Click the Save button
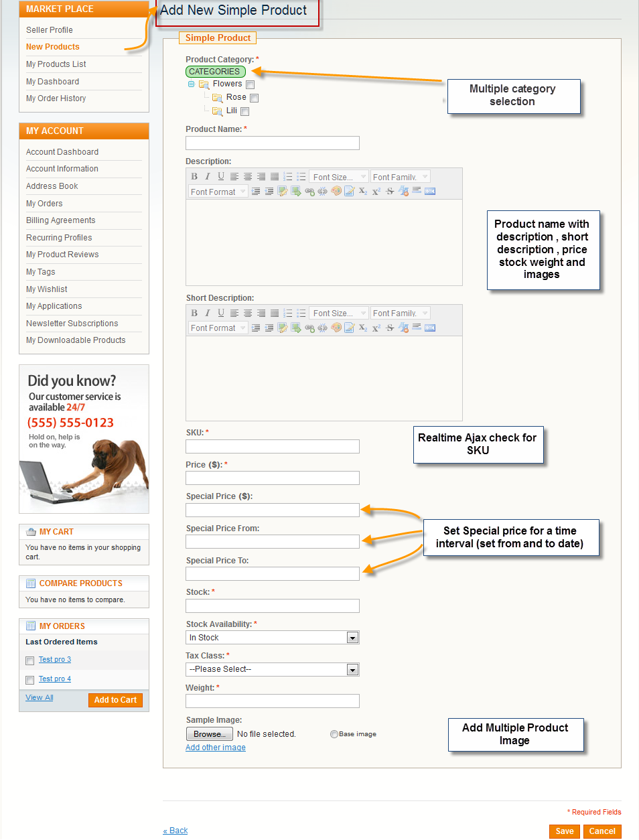This screenshot has width=639, height=840. pyautogui.click(x=565, y=831)
